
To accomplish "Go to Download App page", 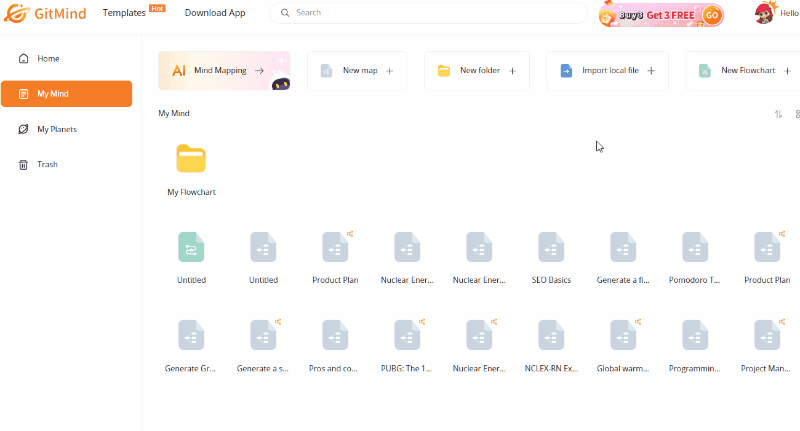I will (x=215, y=13).
